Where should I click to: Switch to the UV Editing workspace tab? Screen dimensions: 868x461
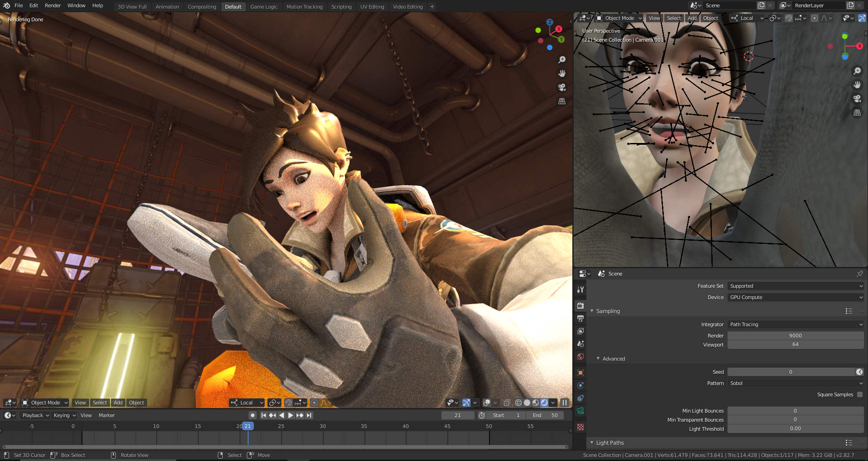point(372,7)
